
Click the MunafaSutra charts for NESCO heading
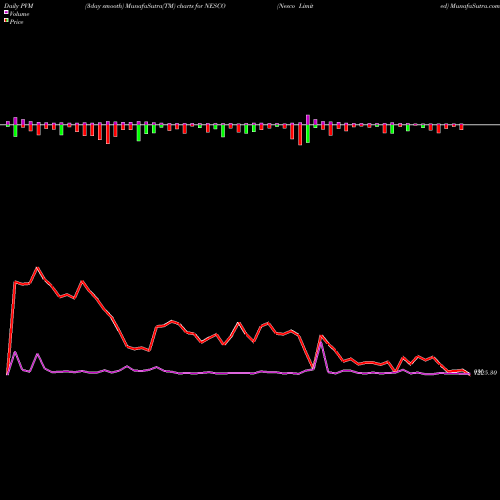coord(155,6)
